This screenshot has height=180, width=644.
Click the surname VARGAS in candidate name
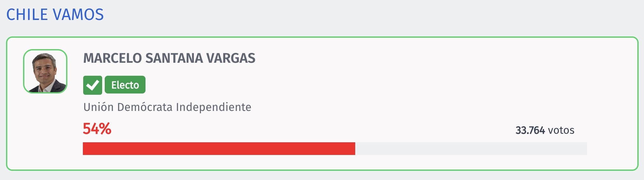pos(231,58)
